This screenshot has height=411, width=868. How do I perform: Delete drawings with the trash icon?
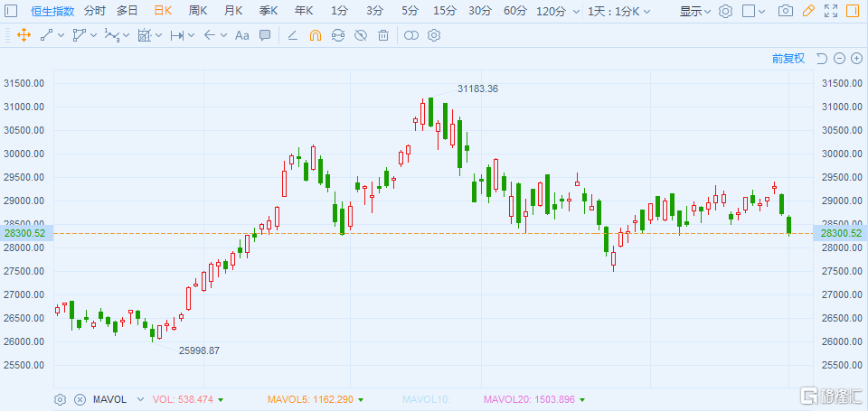[383, 35]
